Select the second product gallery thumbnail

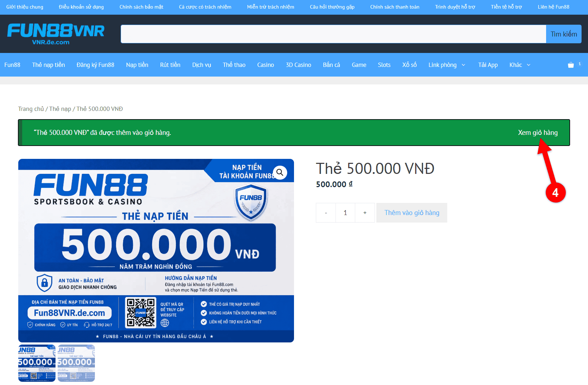76,363
